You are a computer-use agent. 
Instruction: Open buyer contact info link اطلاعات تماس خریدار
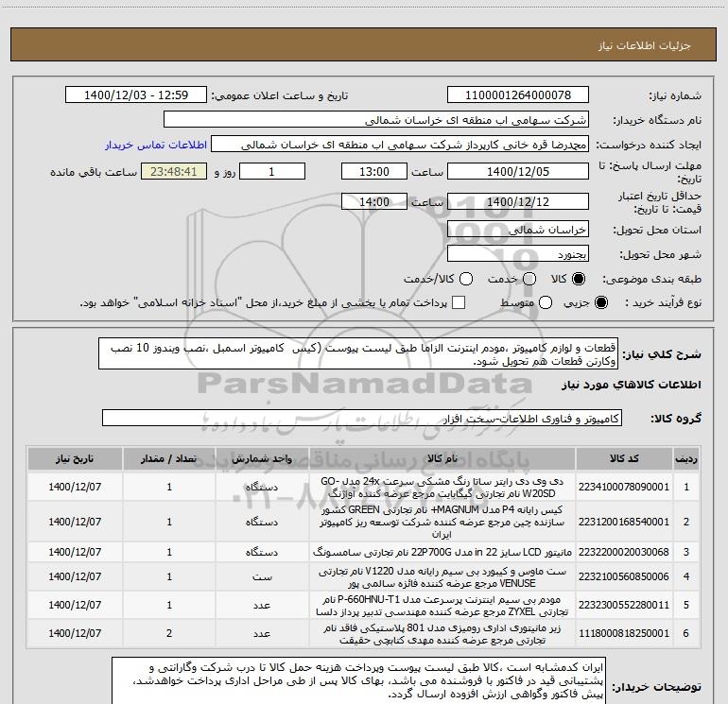pos(156,145)
